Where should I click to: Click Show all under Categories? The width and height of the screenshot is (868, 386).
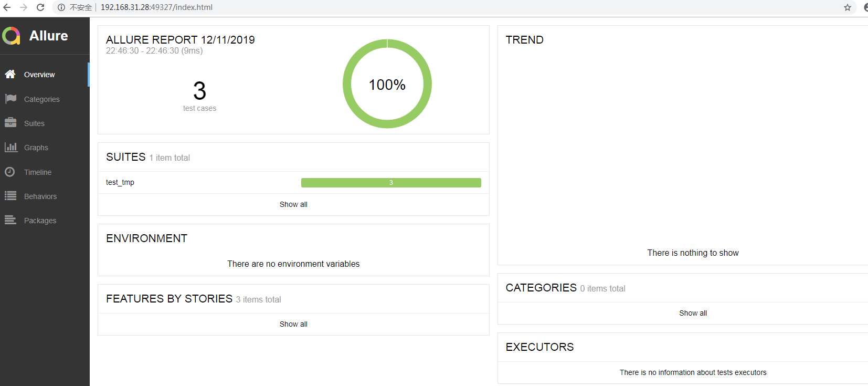[x=693, y=313]
